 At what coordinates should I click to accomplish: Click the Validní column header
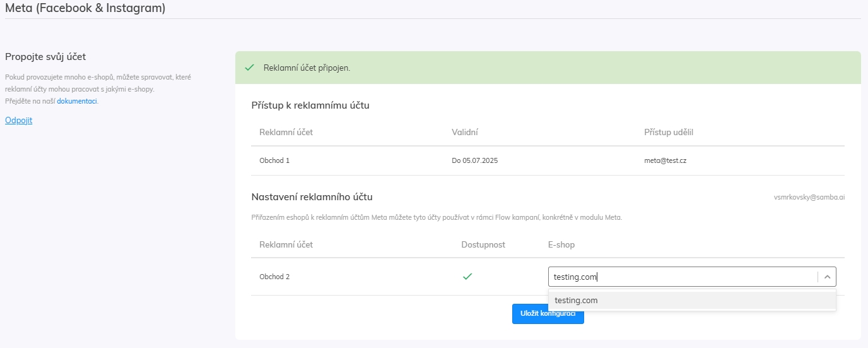(x=466, y=132)
